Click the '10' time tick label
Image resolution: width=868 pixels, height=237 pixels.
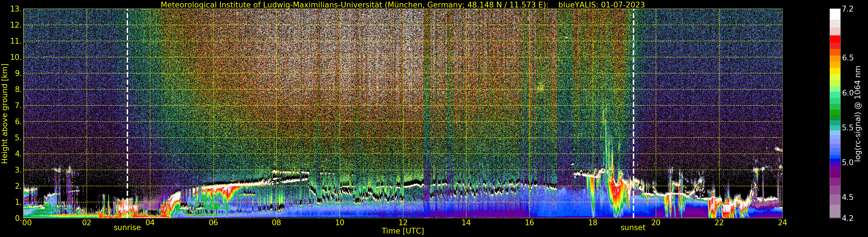(340, 223)
